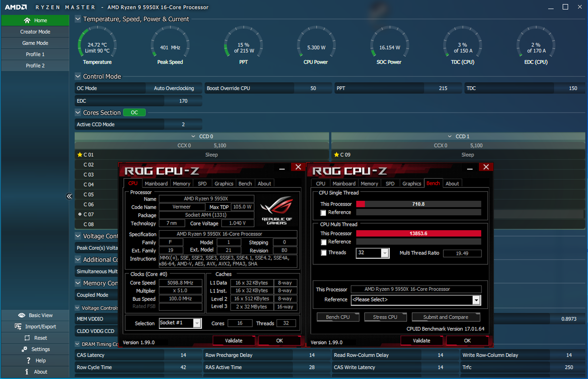This screenshot has height=379, width=588.
Task: Collapse the Memory Control section
Action: [x=78, y=283]
